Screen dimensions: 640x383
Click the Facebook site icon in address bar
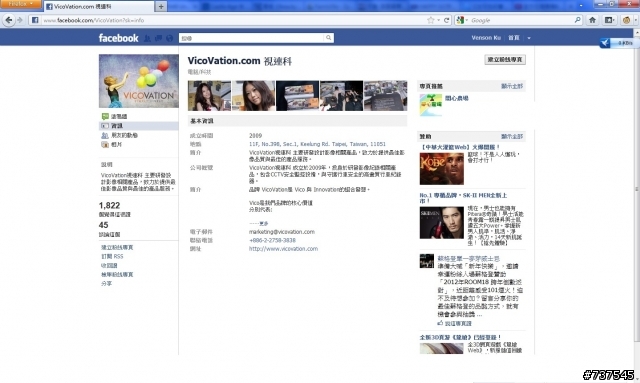click(35, 20)
